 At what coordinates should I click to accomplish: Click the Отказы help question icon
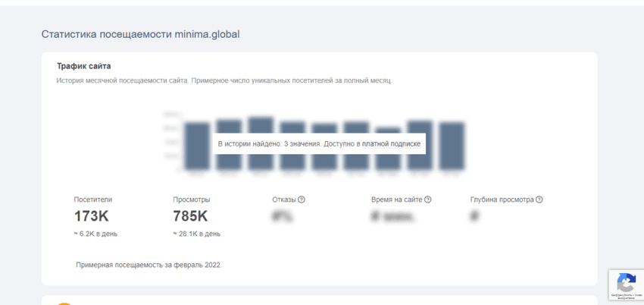tap(302, 200)
